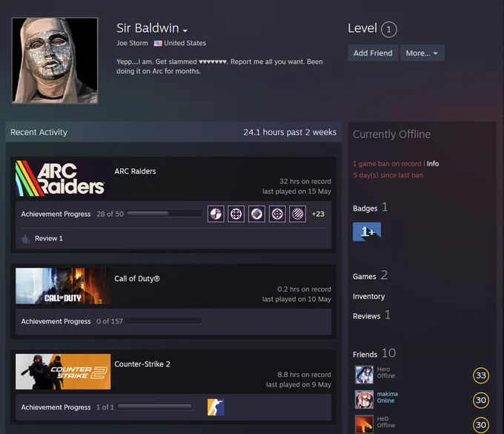504x434 pixels.
Task: Click the Sir Baldwin profile name
Action: [x=147, y=28]
